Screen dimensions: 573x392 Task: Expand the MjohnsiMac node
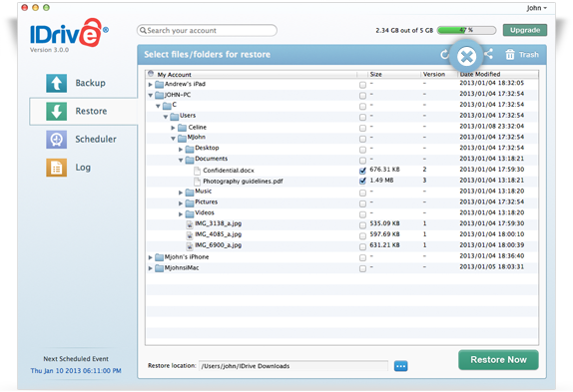(x=150, y=268)
